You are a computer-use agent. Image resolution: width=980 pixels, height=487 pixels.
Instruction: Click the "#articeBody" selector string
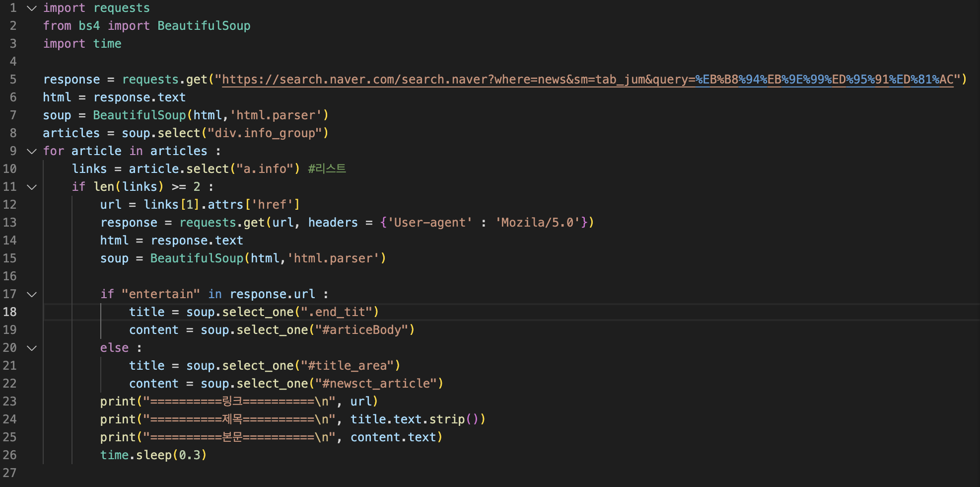[361, 330]
